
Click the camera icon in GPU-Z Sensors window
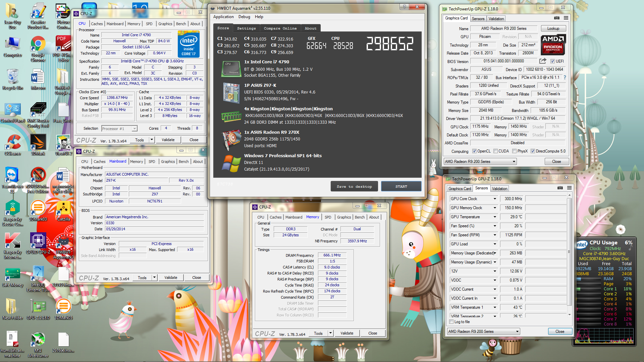click(560, 188)
